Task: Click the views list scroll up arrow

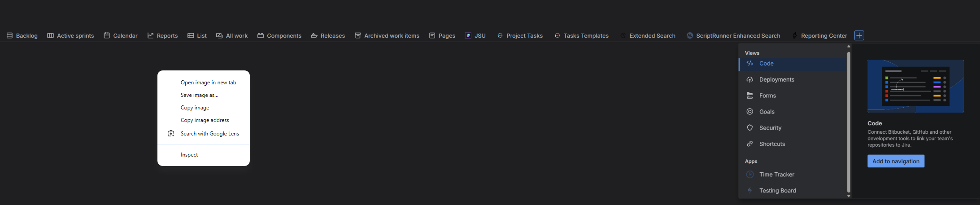Action: pos(849,46)
